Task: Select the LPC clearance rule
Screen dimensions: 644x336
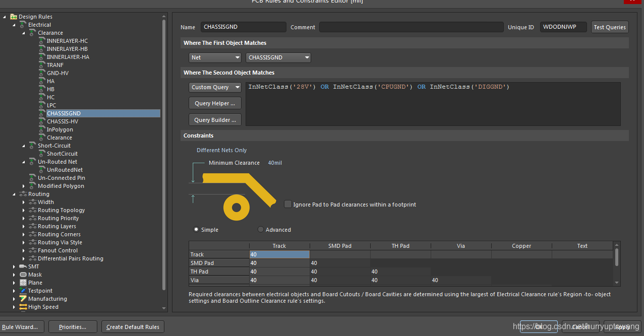Action: (x=51, y=105)
